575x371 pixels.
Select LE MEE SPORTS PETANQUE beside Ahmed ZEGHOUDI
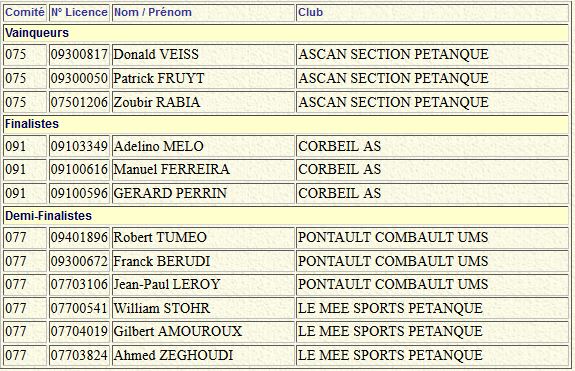(391, 355)
